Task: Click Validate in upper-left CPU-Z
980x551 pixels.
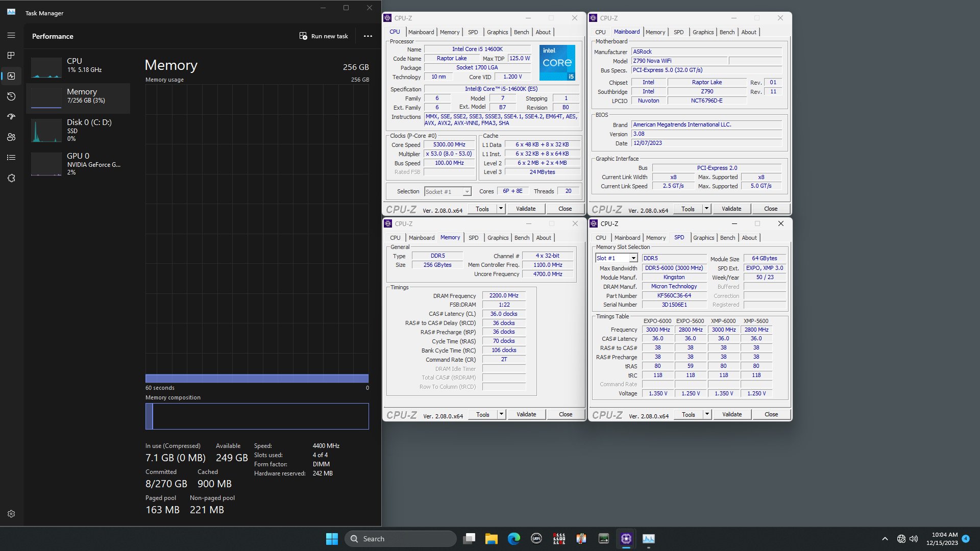Action: point(526,209)
